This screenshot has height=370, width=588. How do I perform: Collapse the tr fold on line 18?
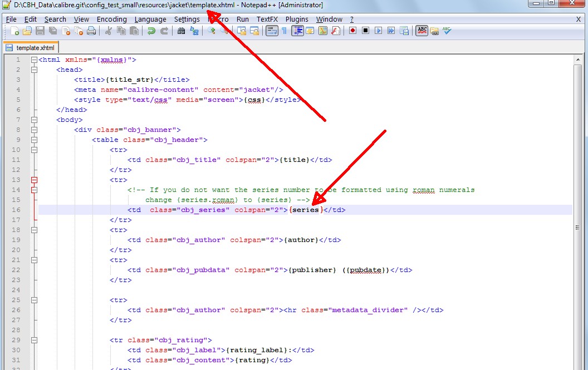click(34, 230)
